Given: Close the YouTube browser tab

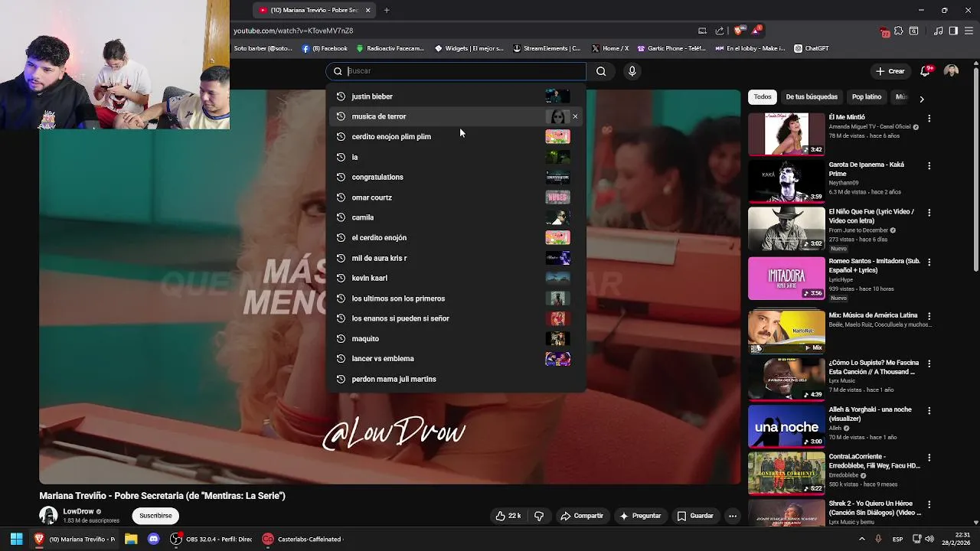Looking at the screenshot, I should coord(368,10).
